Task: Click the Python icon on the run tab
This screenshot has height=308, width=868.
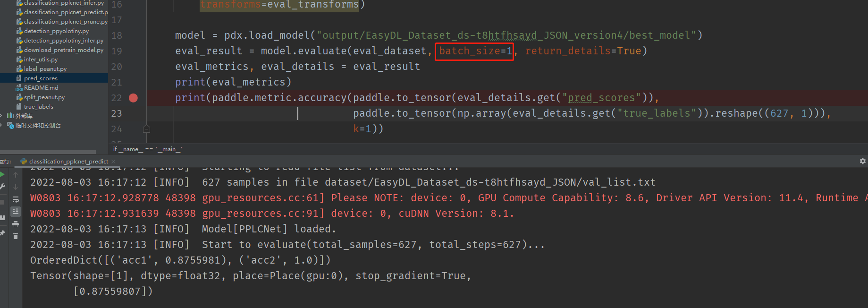Action: click(x=24, y=162)
